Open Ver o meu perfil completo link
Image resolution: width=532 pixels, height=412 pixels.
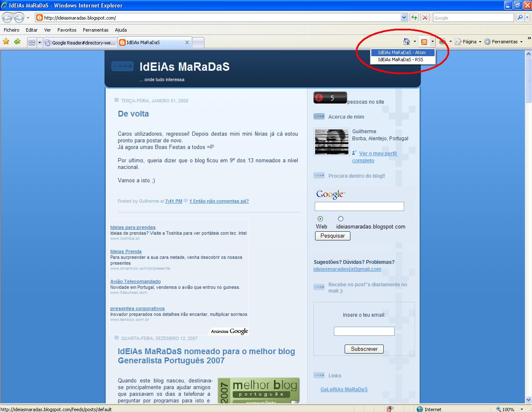coord(375,157)
